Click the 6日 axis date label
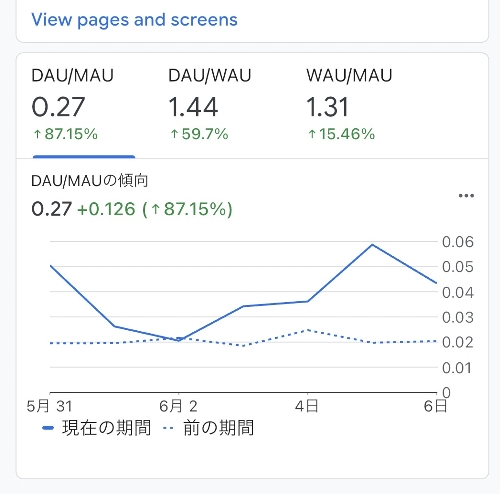This screenshot has width=500, height=494. click(x=435, y=406)
